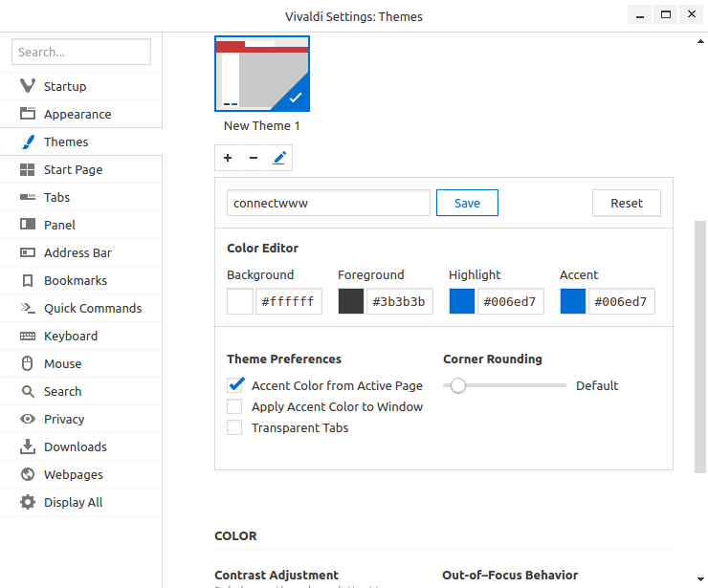Click the Search magnifier icon in sidebar
Image resolution: width=708 pixels, height=588 pixels.
28,392
